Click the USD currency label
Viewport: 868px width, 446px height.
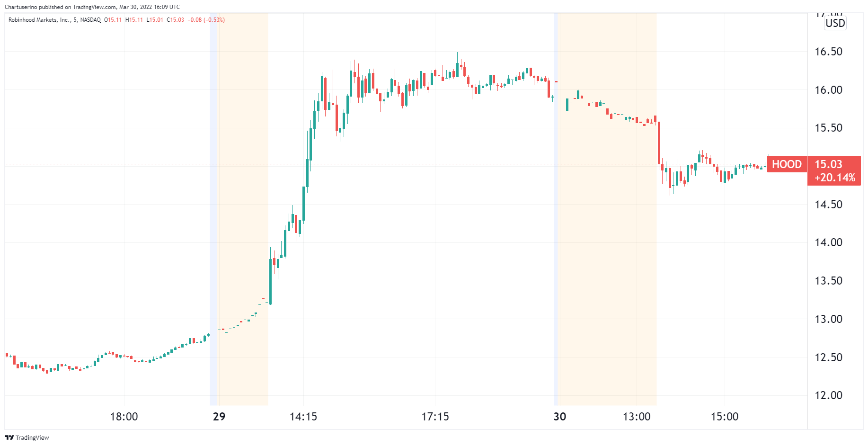[835, 23]
